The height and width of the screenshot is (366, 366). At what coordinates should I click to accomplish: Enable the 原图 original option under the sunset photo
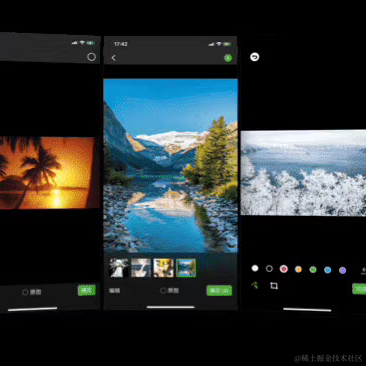[x=32, y=292]
